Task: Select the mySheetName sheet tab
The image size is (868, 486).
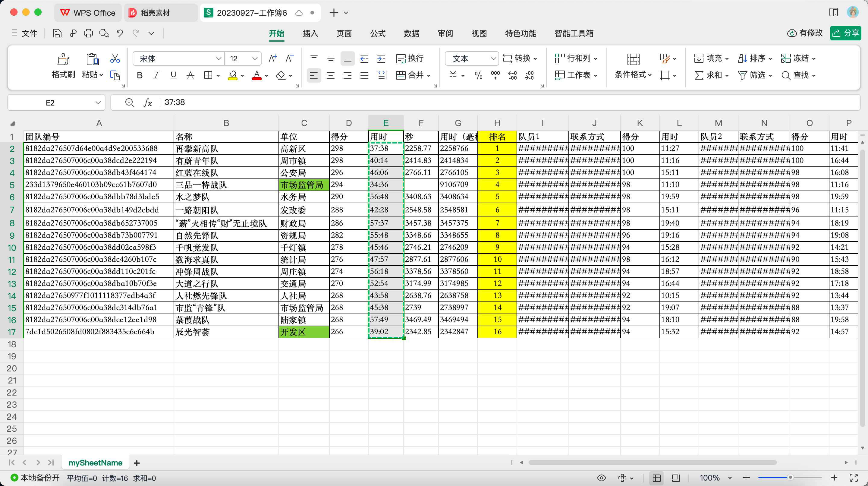Action: [x=95, y=463]
